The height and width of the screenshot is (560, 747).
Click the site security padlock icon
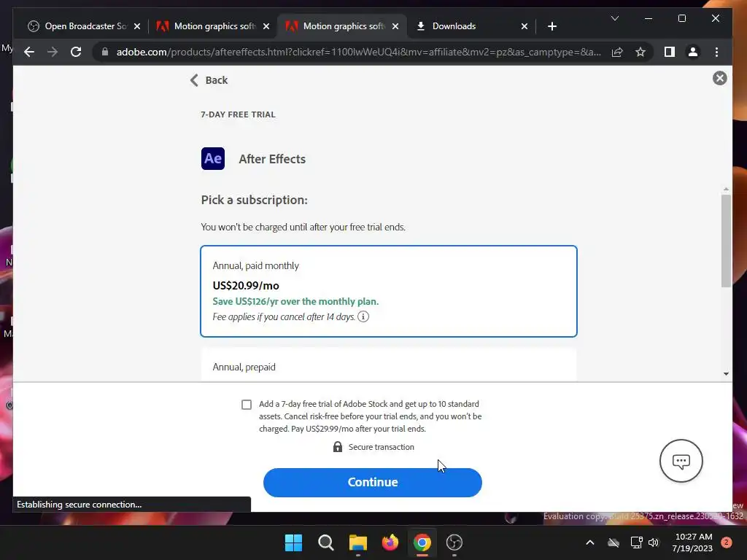(105, 52)
